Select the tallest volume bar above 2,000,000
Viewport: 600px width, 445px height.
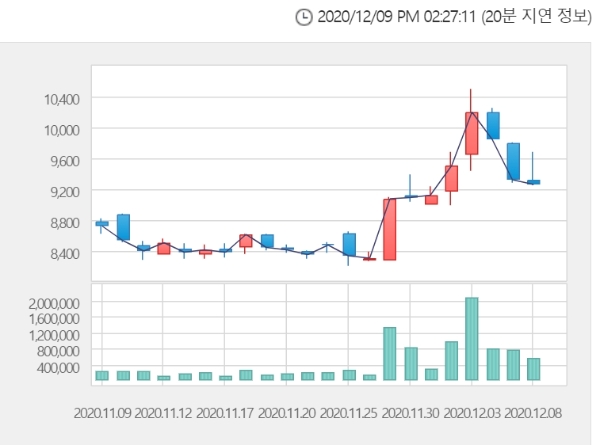(471, 339)
